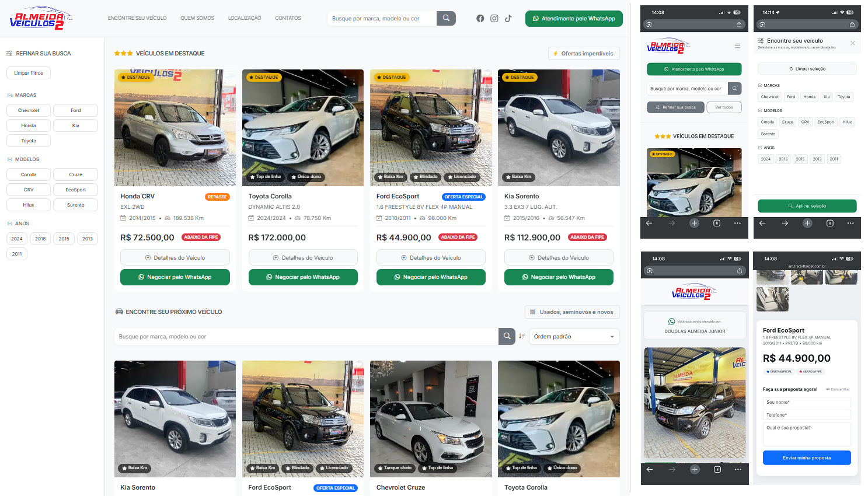This screenshot has width=868, height=496.
Task: Expand the 'Ofertas imperdíveis' selector
Action: coord(584,54)
